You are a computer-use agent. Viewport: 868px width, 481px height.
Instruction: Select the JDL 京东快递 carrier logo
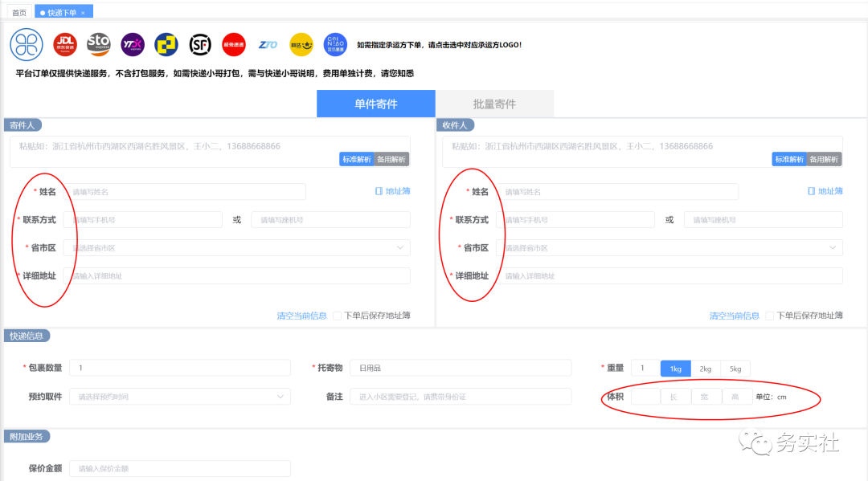coord(64,44)
